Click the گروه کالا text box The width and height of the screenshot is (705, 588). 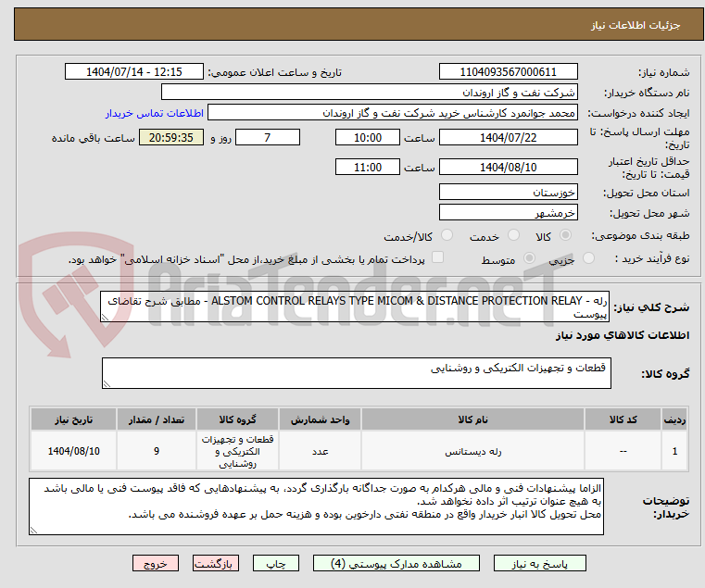356,373
